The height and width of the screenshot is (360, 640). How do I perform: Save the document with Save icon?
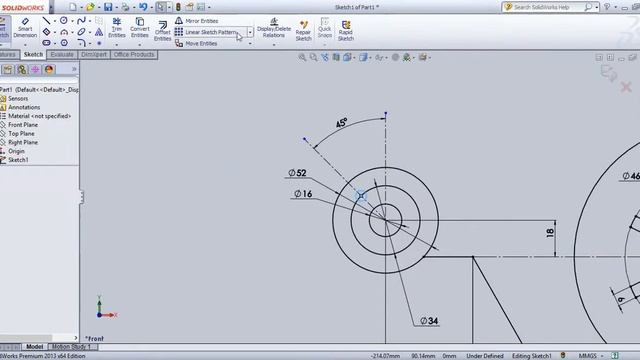click(108, 7)
